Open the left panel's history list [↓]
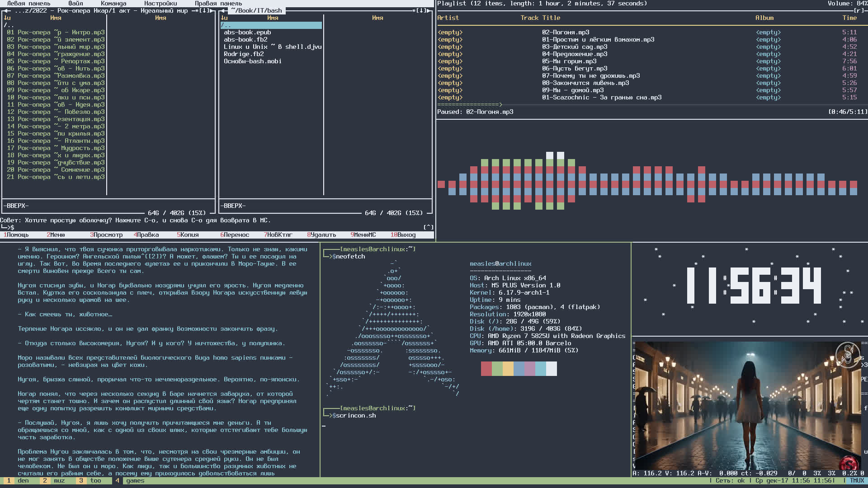Viewport: 868px width, 488px height. (204, 10)
